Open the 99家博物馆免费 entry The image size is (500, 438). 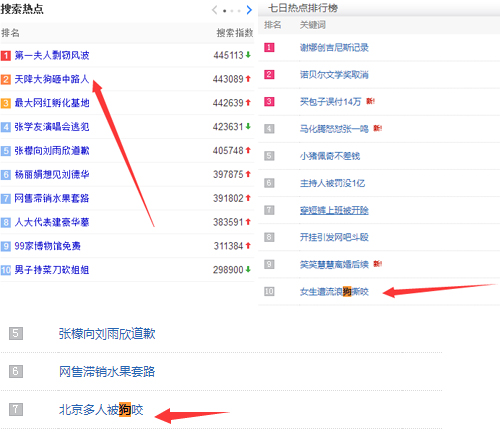(x=48, y=246)
